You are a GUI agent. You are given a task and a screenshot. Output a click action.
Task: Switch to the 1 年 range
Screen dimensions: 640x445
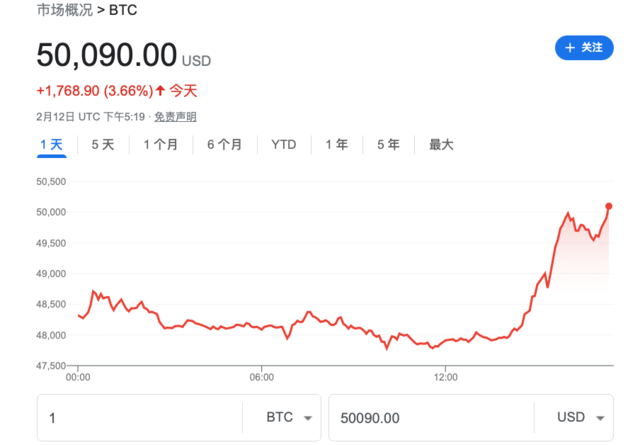337,145
